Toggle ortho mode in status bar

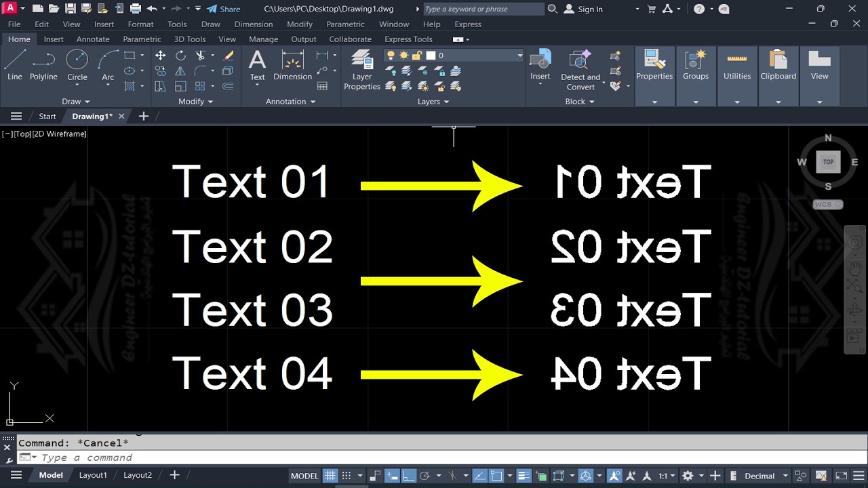click(x=410, y=476)
